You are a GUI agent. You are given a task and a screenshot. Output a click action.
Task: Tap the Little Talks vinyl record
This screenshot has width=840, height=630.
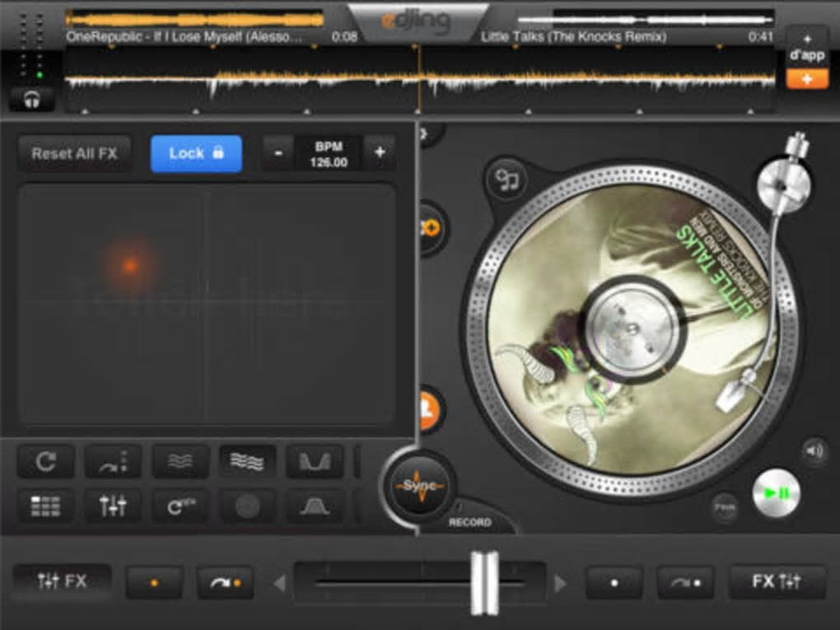point(632,328)
